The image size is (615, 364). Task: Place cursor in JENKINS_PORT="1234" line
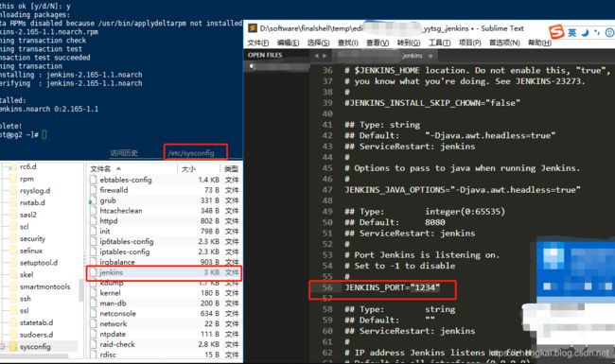pyautogui.click(x=392, y=287)
